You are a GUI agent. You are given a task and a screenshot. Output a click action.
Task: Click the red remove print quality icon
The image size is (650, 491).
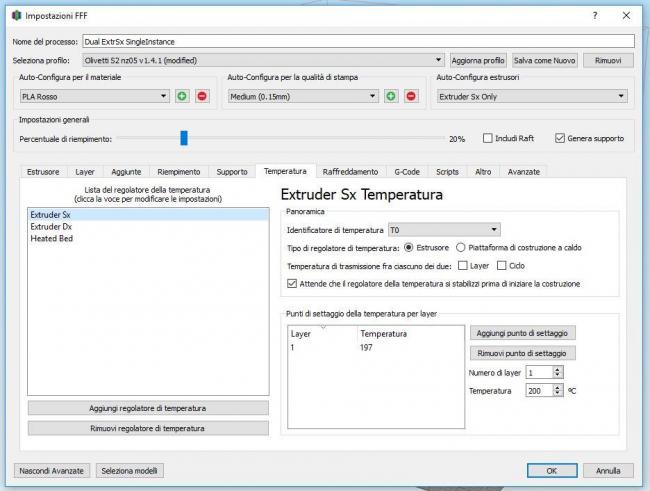[411, 96]
